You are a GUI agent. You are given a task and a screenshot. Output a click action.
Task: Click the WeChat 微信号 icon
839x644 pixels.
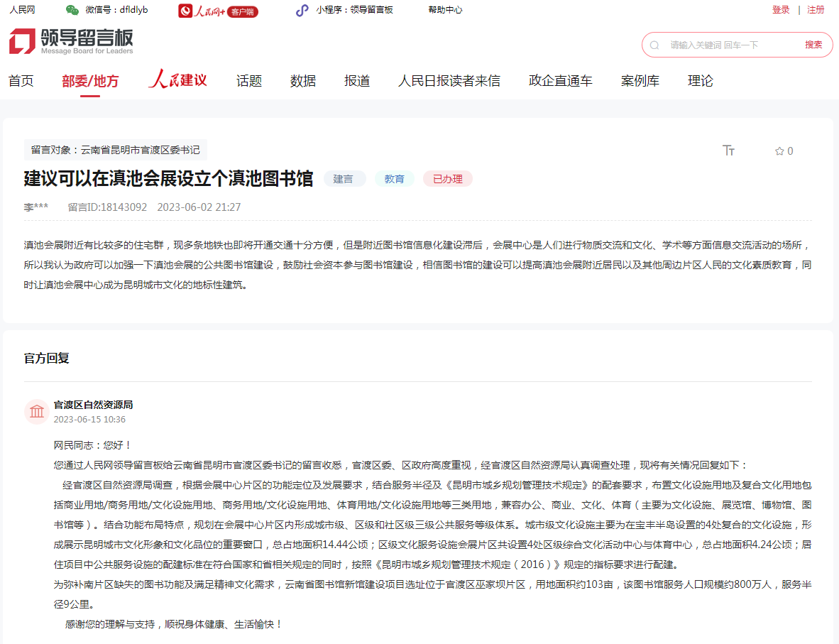click(71, 10)
